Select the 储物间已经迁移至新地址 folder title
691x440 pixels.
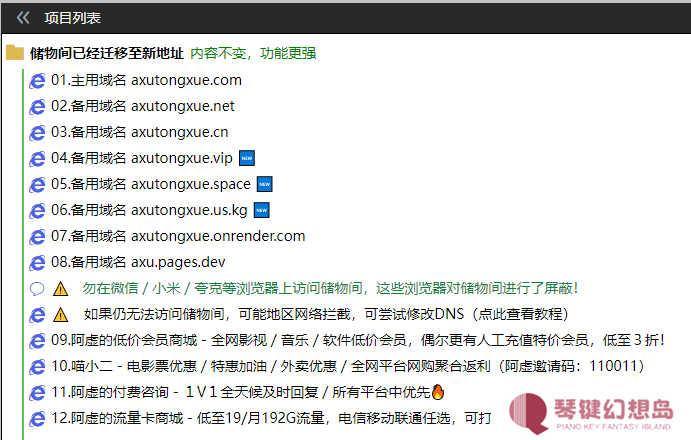tap(107, 53)
